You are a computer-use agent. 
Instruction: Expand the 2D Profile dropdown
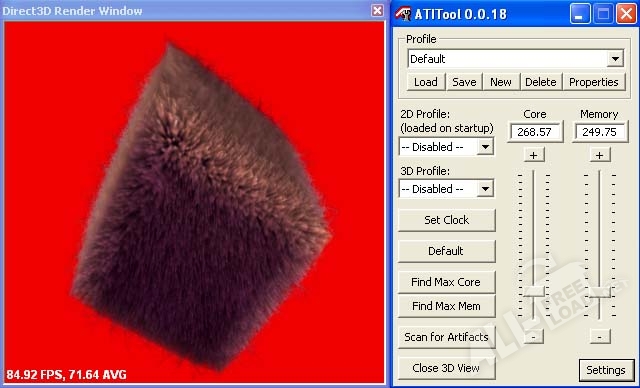[485, 147]
